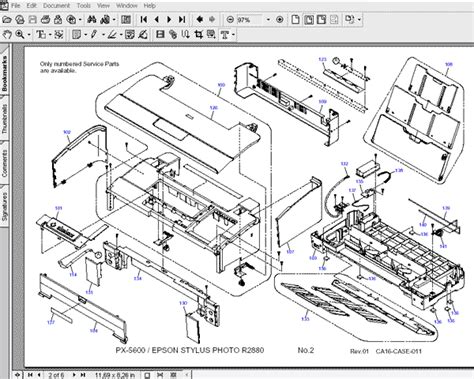This screenshot has height=379, width=474.
Task: Select the Snapshot tool
Action: [x=59, y=34]
